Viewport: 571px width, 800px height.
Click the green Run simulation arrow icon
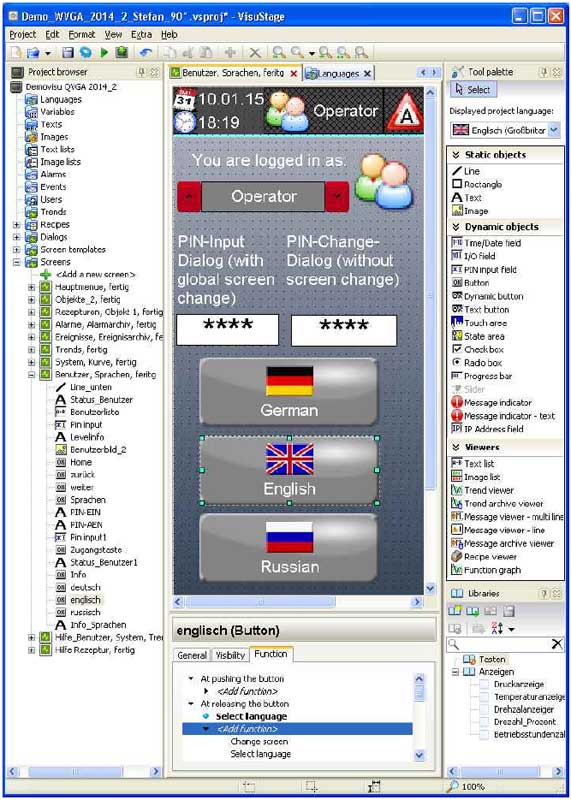[x=105, y=52]
